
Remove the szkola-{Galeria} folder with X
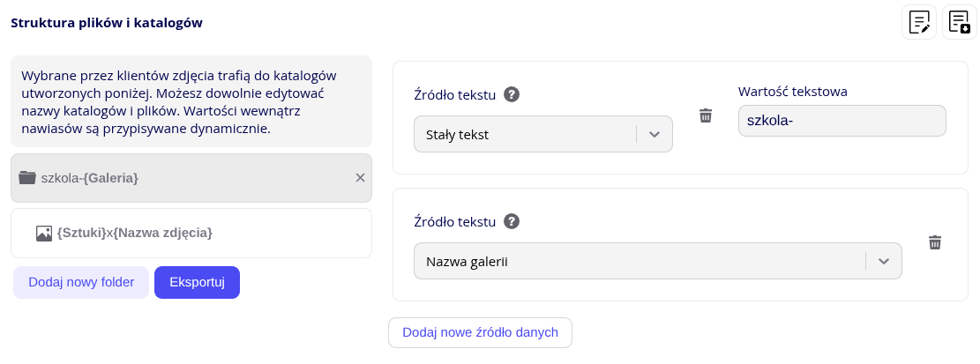360,178
